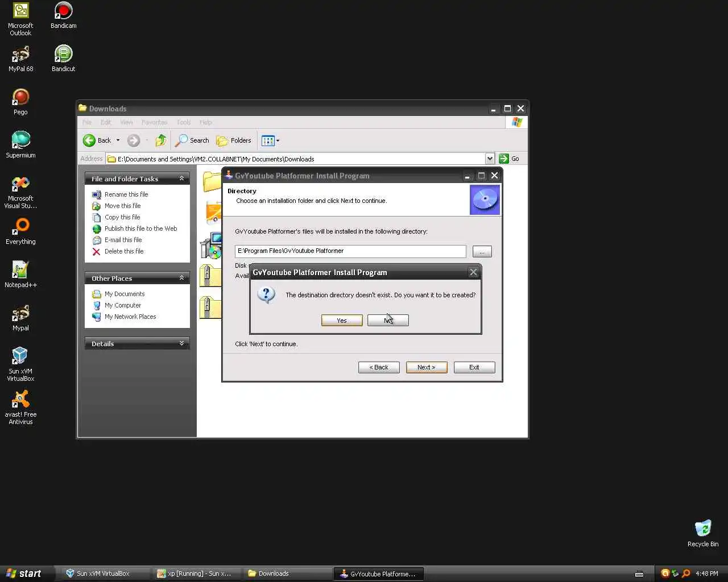Screen dimensions: 728x582
Task: Click the Go button beside address bar
Action: tap(510, 159)
